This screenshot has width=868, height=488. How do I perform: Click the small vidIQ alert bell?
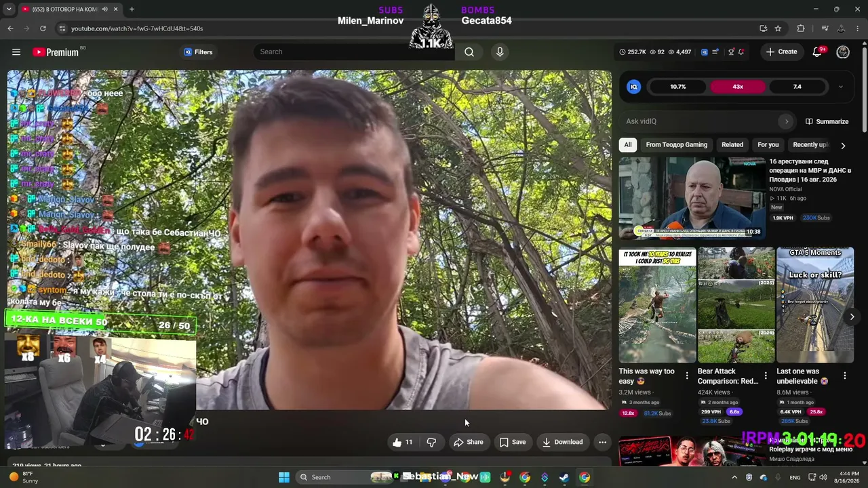click(741, 52)
